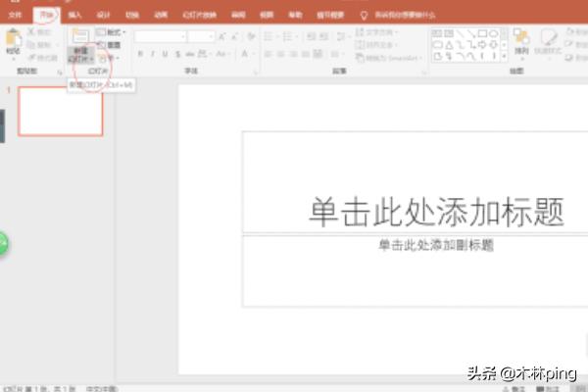
Task: Pick the right arrow block shape
Action: pos(482,45)
